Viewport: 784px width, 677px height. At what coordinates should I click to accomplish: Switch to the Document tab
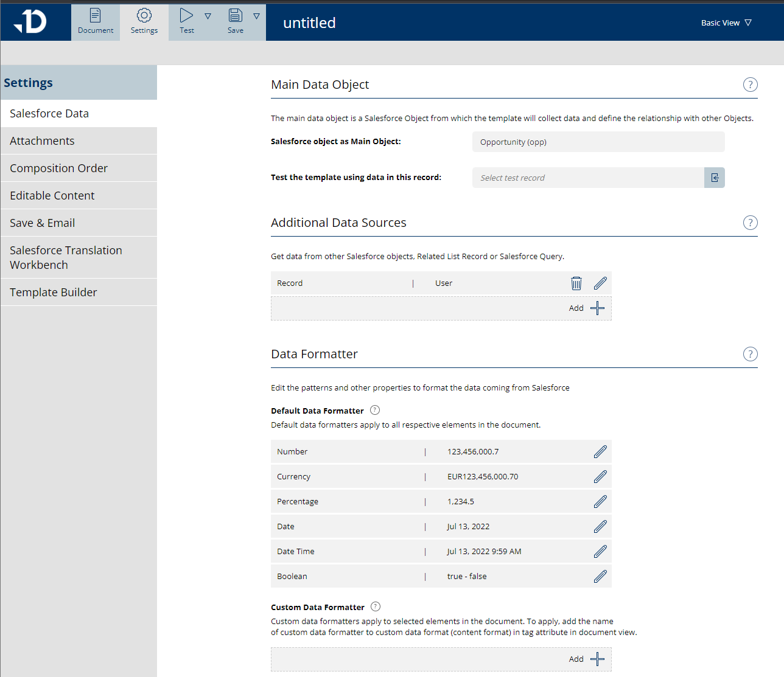96,22
